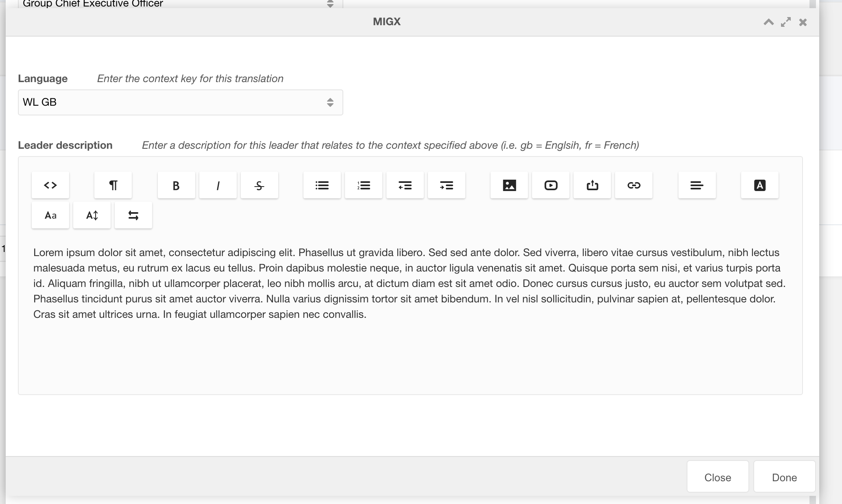Click the Leader description label
The image size is (842, 504).
pyautogui.click(x=65, y=146)
